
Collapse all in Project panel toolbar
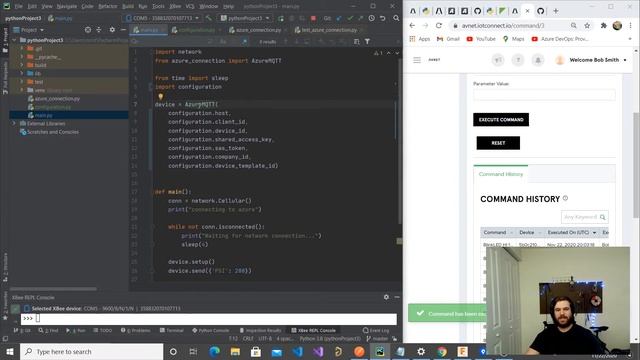click(99, 30)
